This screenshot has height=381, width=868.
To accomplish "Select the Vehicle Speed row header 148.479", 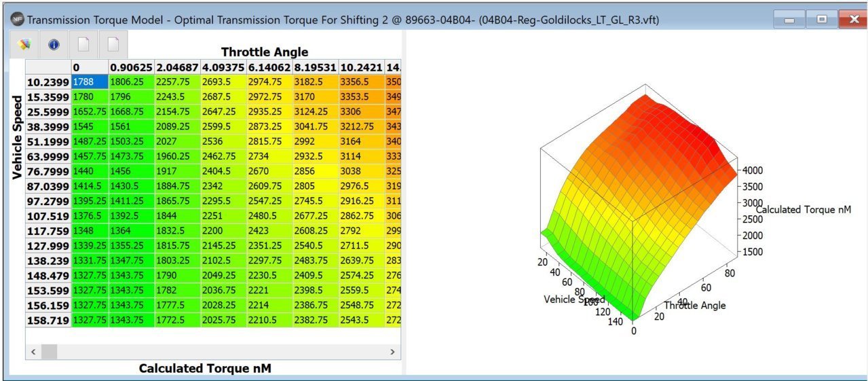I will pyautogui.click(x=48, y=275).
